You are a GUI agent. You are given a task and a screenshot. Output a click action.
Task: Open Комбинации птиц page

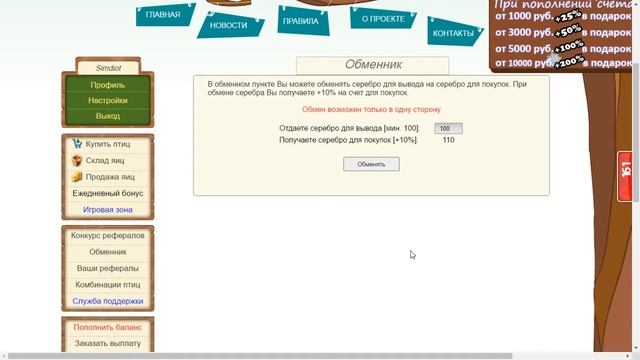click(x=108, y=284)
